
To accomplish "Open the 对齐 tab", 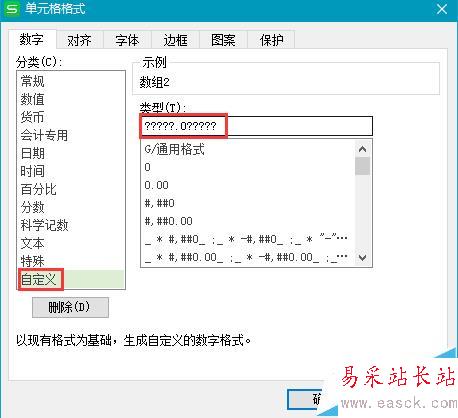I will 79,40.
